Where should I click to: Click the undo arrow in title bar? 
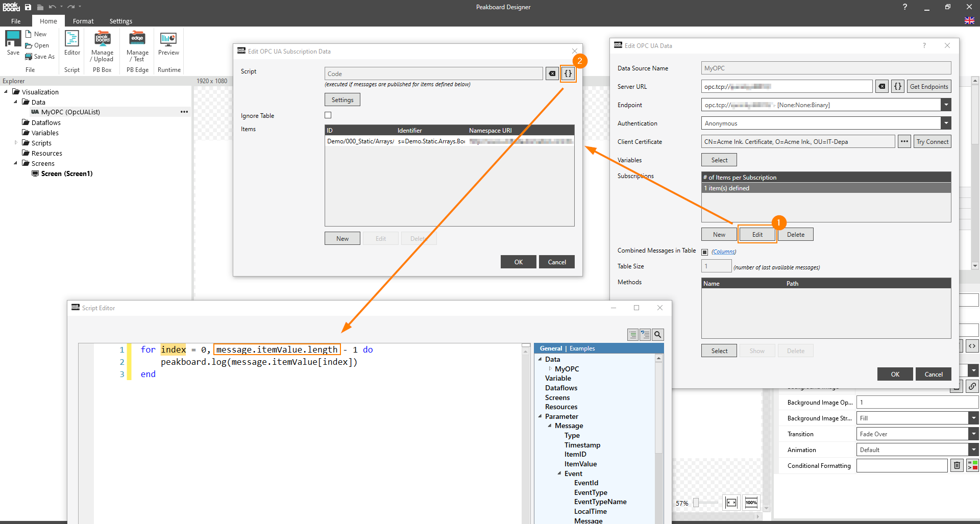click(52, 7)
